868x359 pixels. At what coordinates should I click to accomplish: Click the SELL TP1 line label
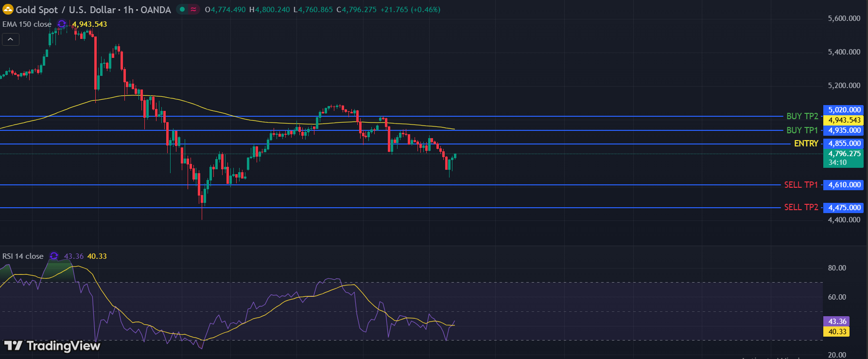coord(800,185)
